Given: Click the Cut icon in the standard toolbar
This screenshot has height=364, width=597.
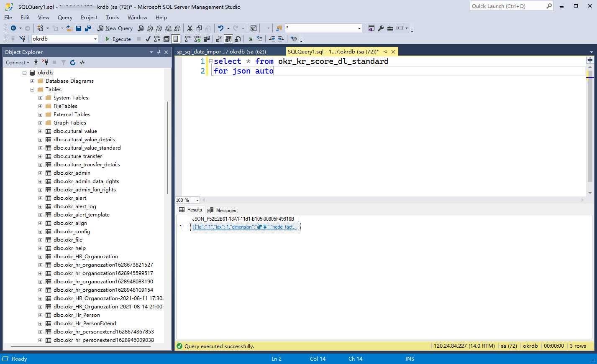Looking at the screenshot, I should click(x=190, y=28).
